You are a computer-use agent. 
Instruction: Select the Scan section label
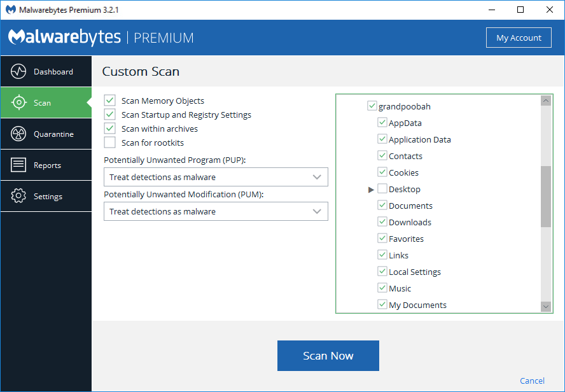click(x=42, y=103)
